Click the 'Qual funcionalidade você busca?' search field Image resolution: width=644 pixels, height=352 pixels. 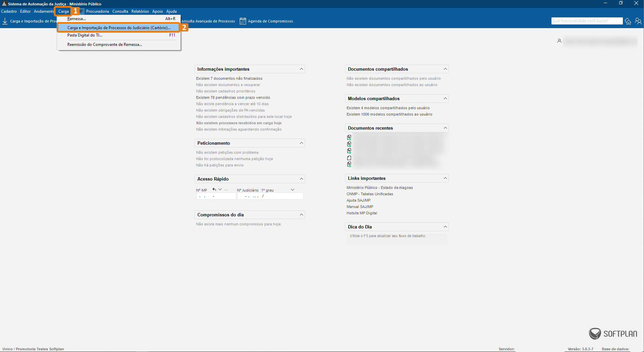pyautogui.click(x=587, y=21)
